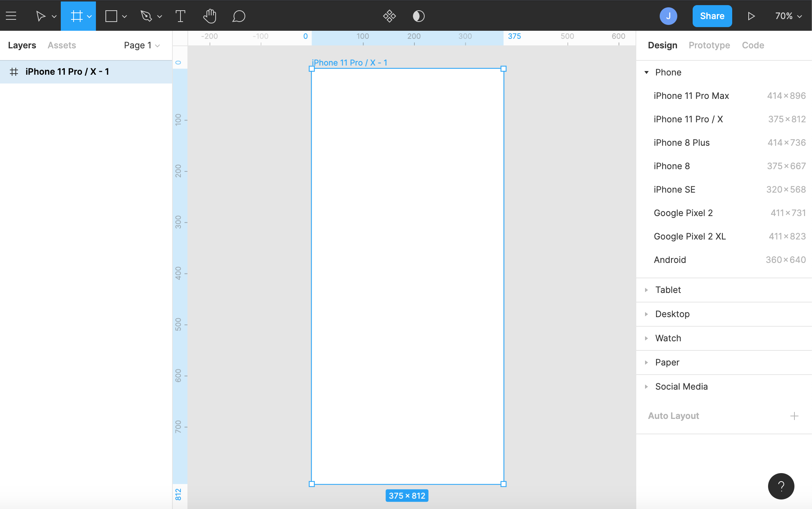Select the Pen tool
Image resolution: width=812 pixels, height=509 pixels.
(146, 16)
